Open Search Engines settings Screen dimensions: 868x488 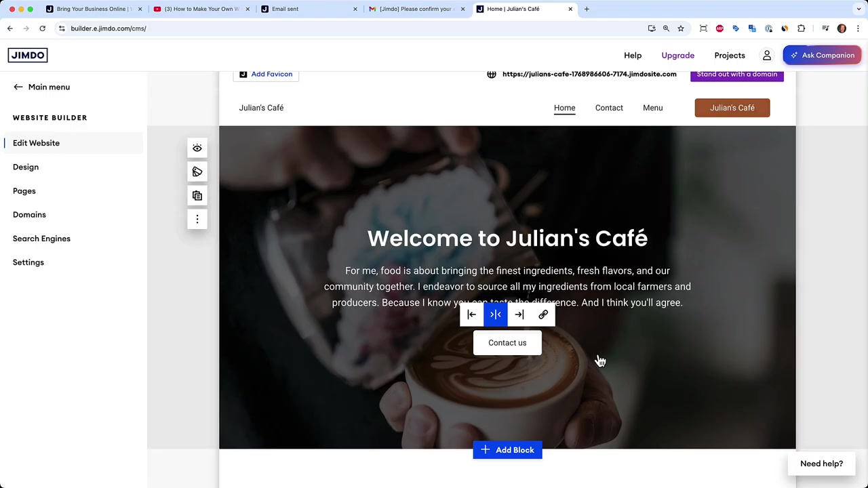[x=41, y=239]
